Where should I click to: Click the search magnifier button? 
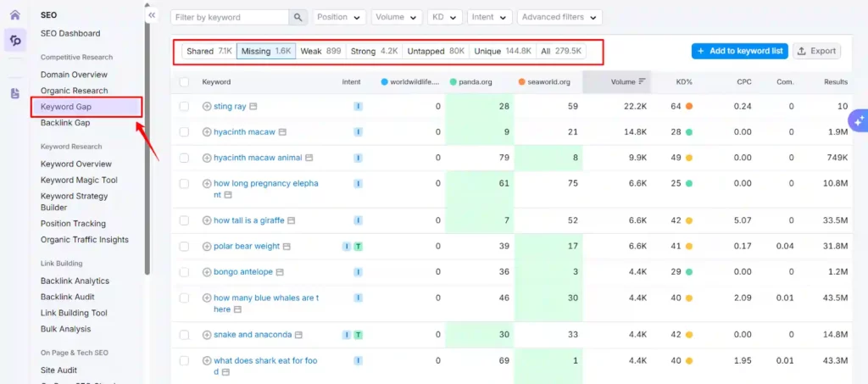pos(298,17)
